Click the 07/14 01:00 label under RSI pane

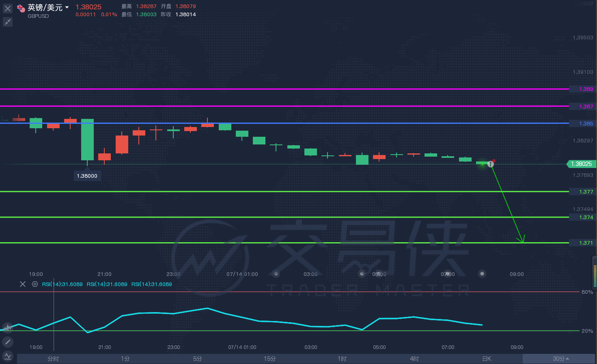(x=242, y=347)
